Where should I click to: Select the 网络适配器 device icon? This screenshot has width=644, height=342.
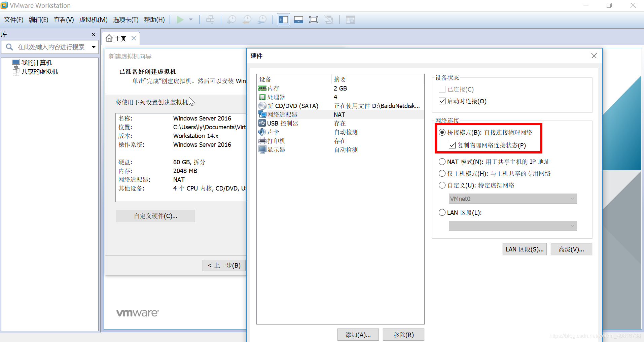click(262, 114)
